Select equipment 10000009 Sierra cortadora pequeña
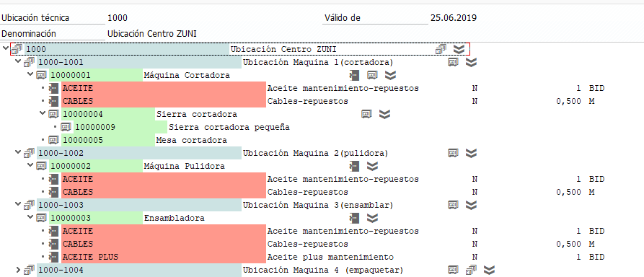This screenshot has height=277, width=644. [182, 127]
